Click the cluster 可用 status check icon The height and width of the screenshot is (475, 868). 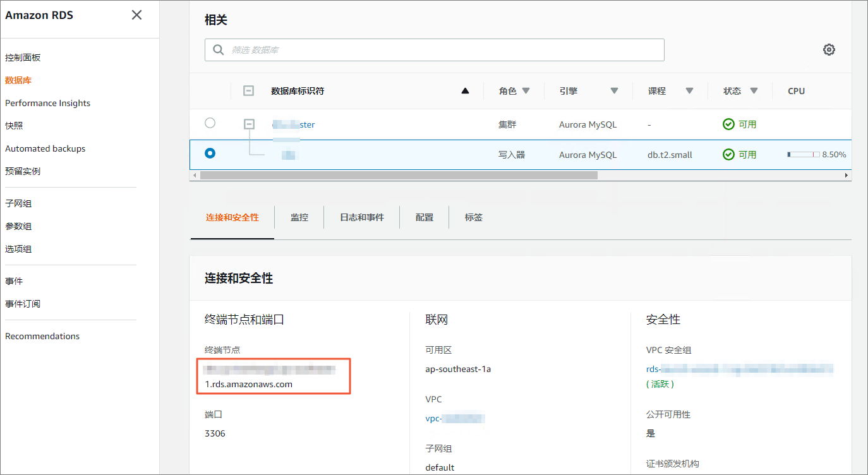tap(728, 124)
